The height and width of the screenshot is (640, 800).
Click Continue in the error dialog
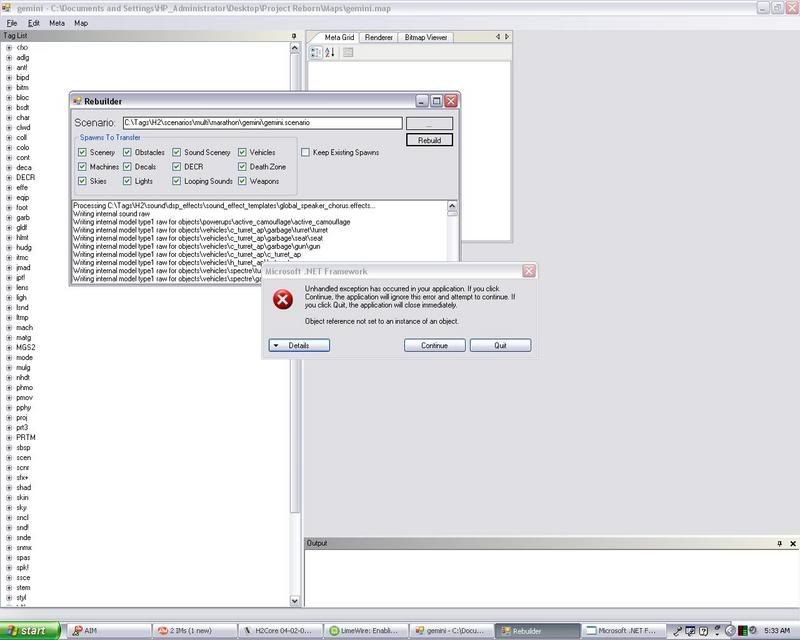tap(434, 346)
